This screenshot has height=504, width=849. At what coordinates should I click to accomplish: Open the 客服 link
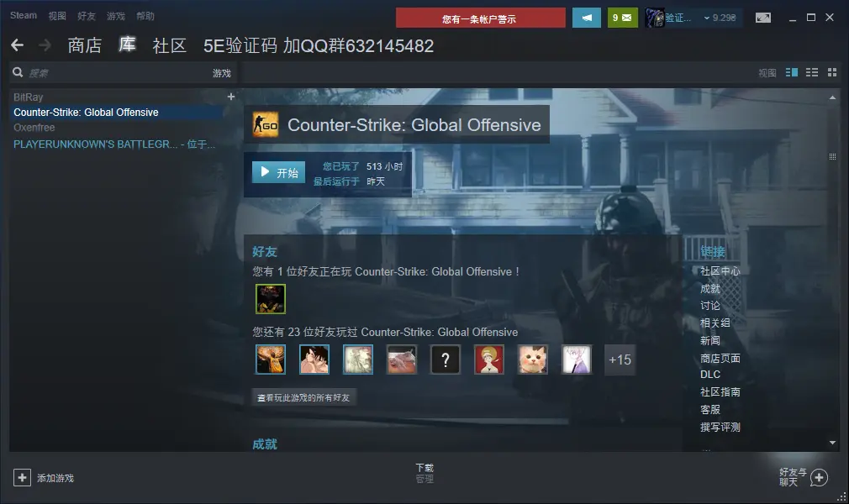[x=709, y=409]
